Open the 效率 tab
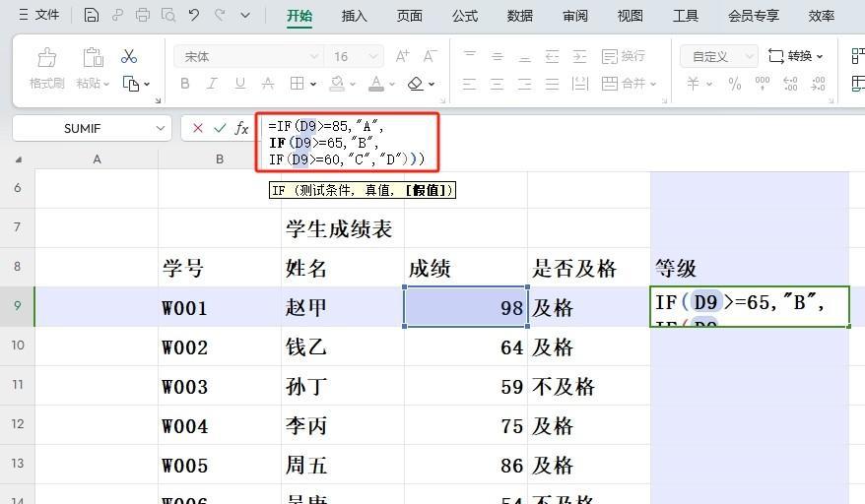The height and width of the screenshot is (504, 865). (x=822, y=16)
